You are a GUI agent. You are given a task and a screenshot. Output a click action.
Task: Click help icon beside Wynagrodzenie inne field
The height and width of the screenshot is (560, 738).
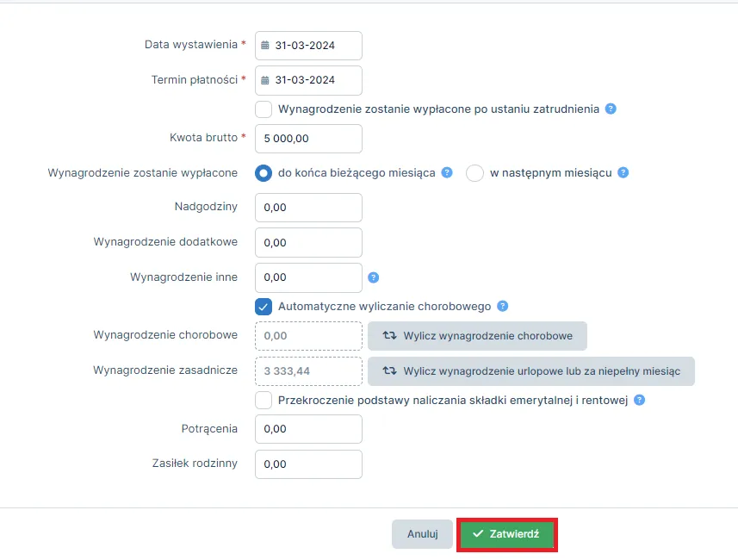click(374, 277)
